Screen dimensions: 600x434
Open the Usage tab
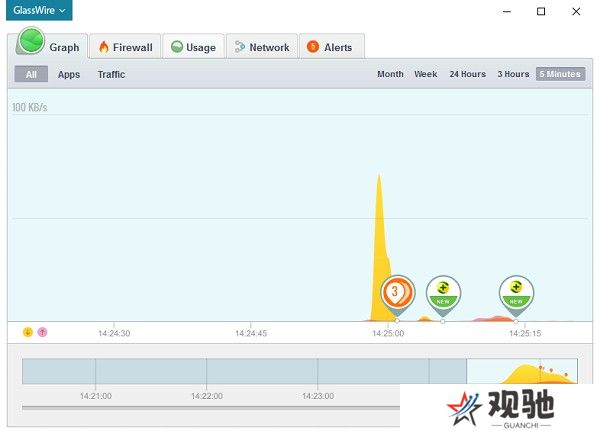pos(193,47)
